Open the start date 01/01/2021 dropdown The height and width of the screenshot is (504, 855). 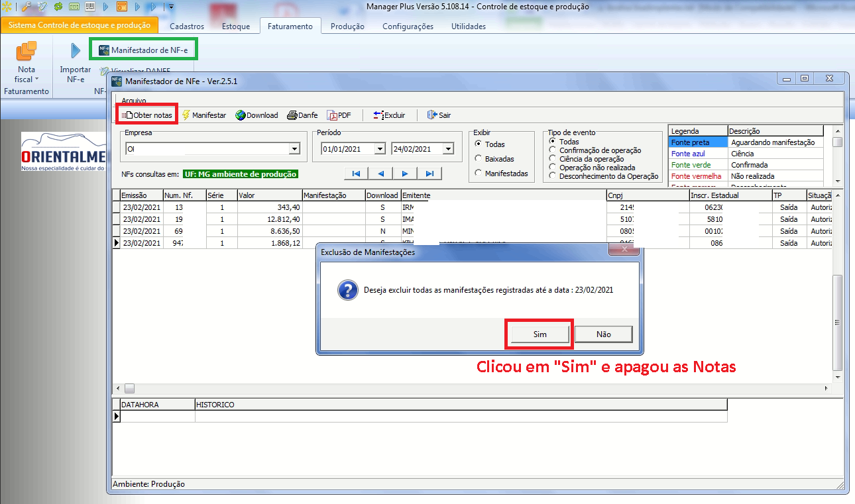[x=380, y=150]
